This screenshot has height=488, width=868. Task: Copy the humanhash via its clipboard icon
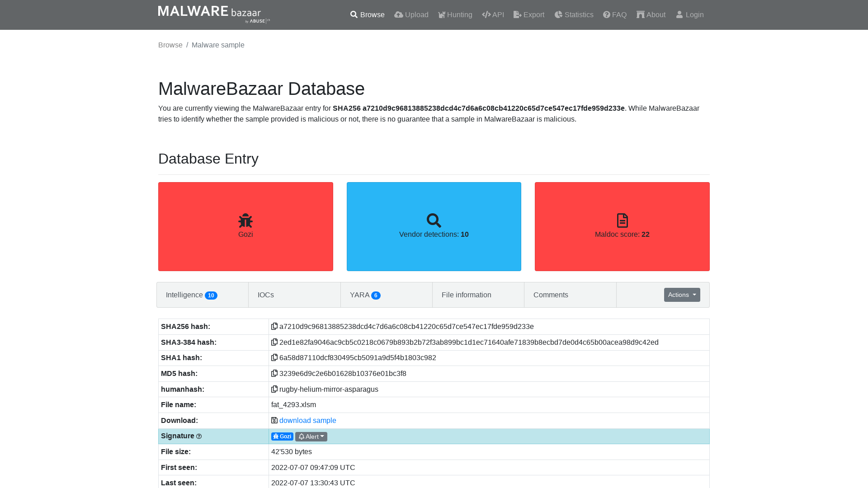274,389
